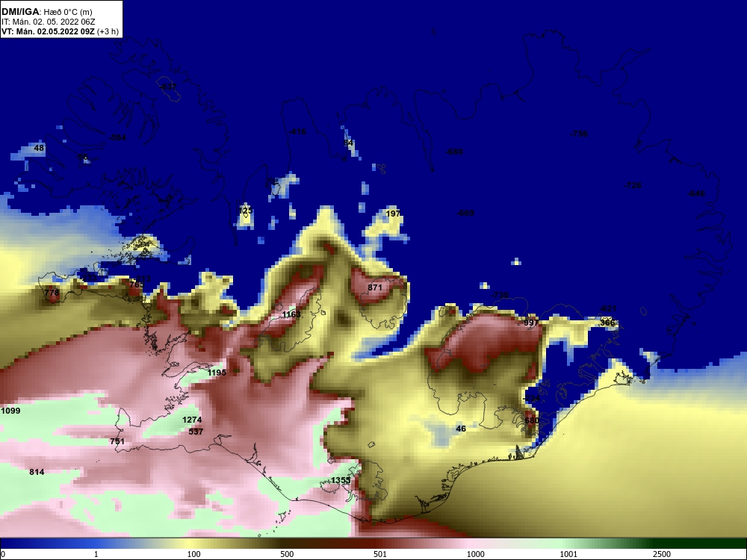Click the map value label '-621'
747x560 pixels.
607,308
